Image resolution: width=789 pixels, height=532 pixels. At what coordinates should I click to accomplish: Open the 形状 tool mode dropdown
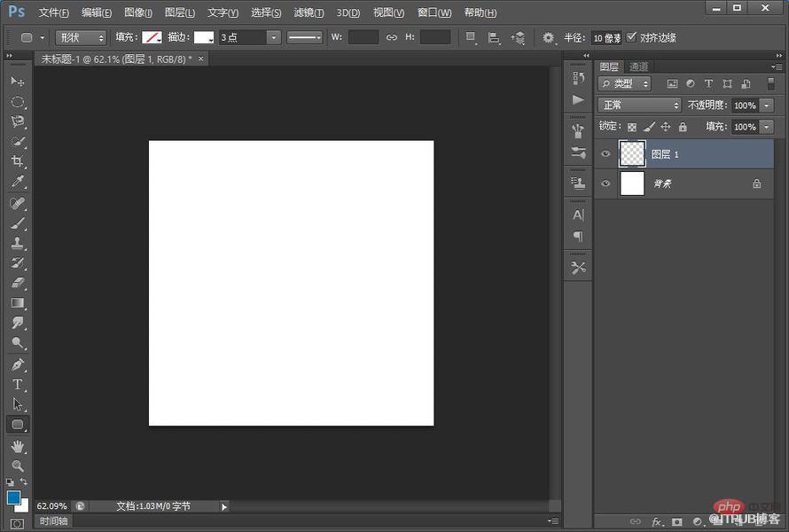[81, 38]
